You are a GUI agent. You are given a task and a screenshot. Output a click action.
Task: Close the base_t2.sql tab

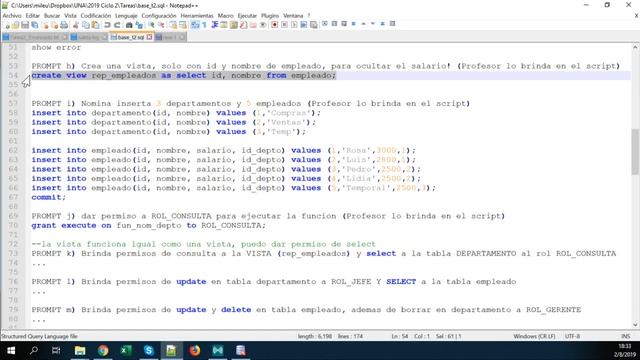coord(149,37)
